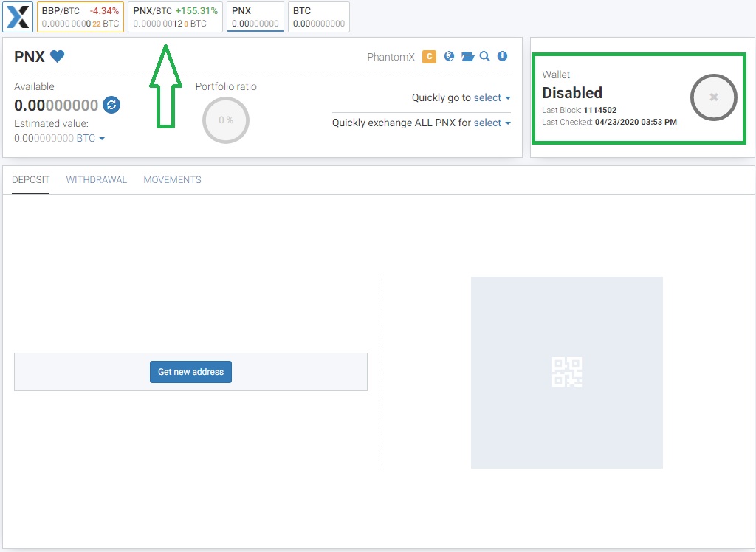Open the BBP/BTC market ticker
Image resolution: width=756 pixels, height=552 pixels.
[80, 17]
